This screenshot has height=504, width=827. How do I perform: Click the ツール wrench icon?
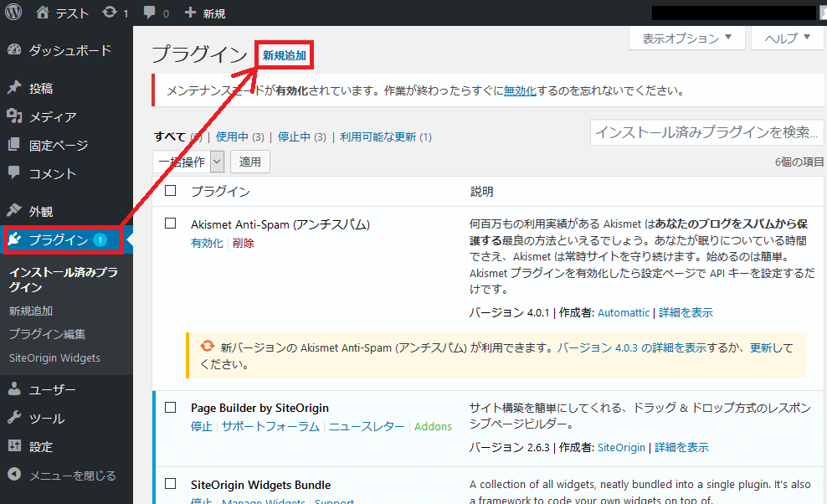tap(14, 418)
